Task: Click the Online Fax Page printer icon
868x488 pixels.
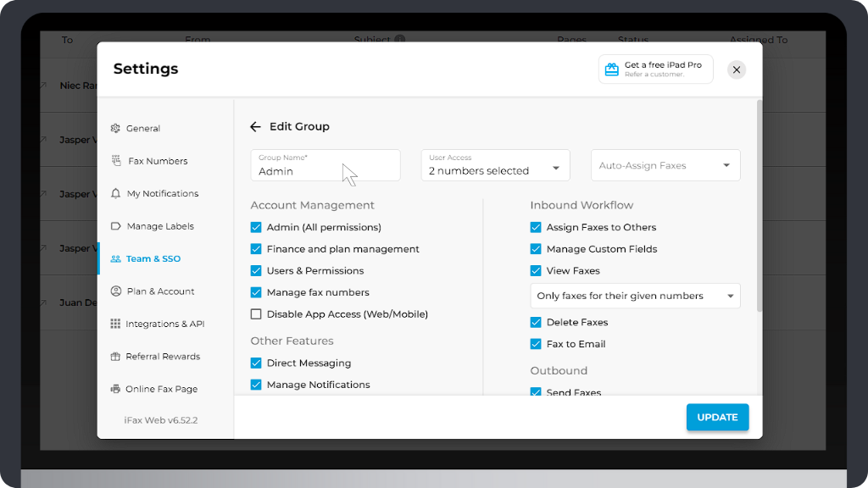Action: coord(116,389)
